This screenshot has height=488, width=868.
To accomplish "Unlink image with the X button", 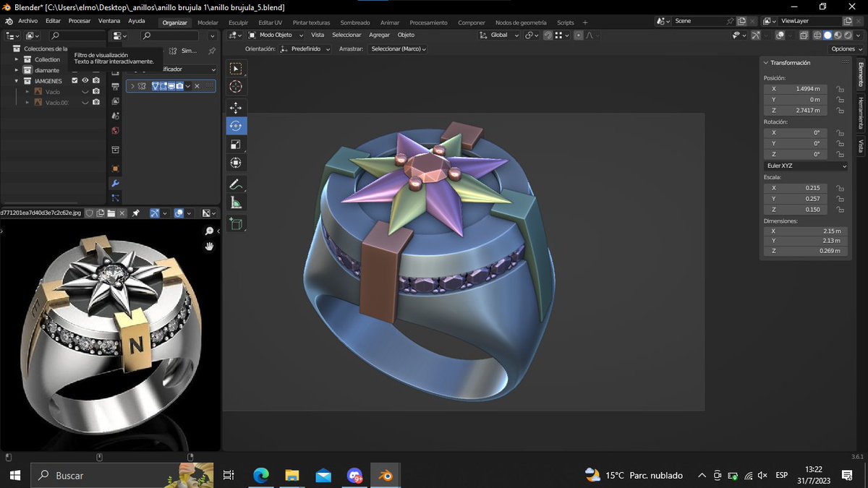I will tap(122, 213).
